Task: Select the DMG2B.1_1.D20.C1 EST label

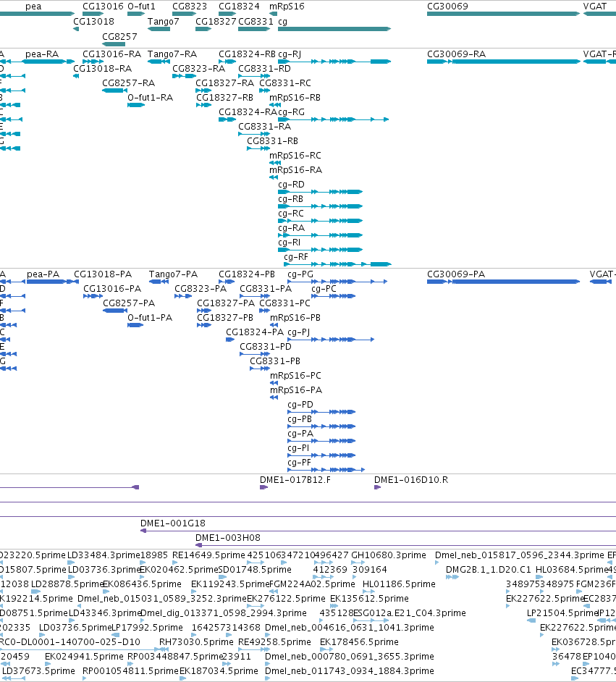Action: pos(489,569)
